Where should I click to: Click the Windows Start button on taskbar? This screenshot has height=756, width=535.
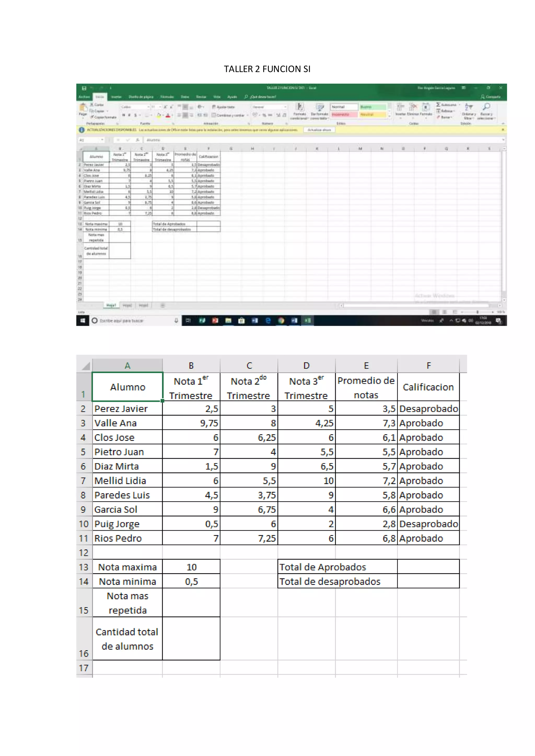coord(83,320)
